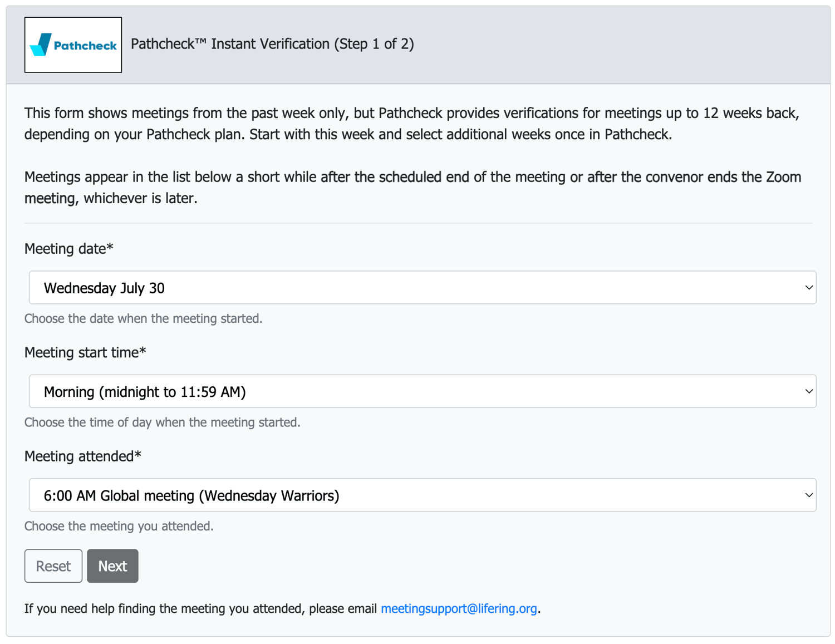835x644 pixels.
Task: Open the Meeting date dropdown
Action: (x=422, y=287)
